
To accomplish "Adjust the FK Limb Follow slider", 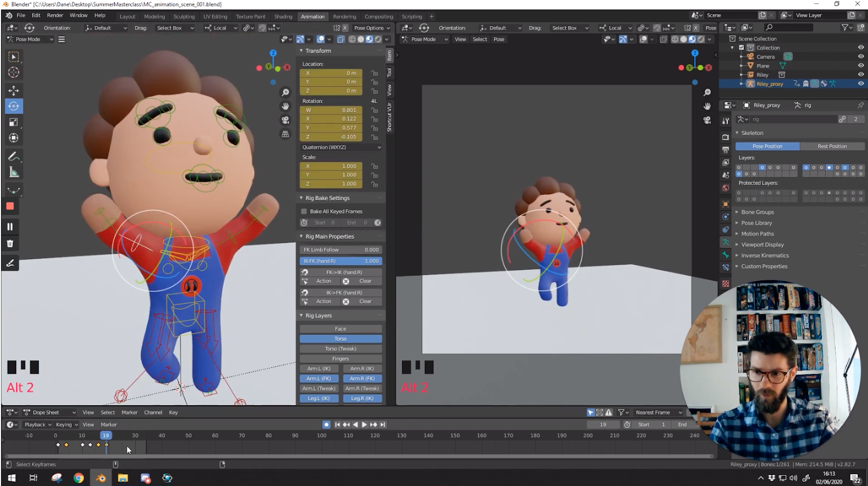I will click(341, 250).
